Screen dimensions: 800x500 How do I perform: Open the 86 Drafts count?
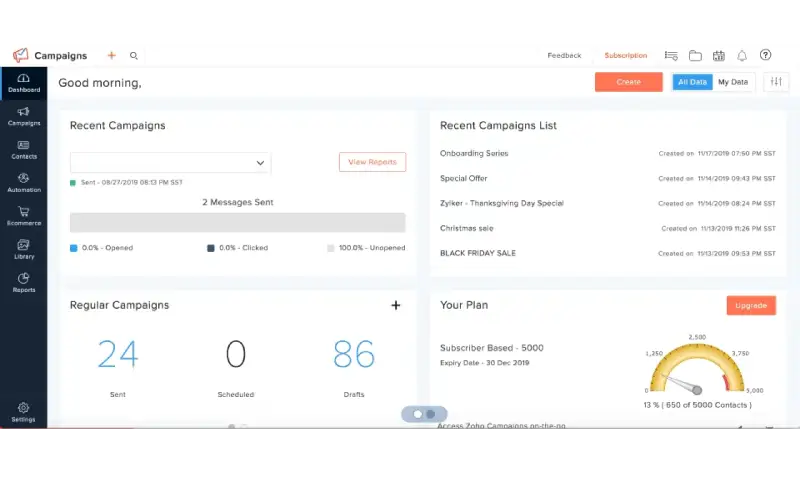click(354, 354)
